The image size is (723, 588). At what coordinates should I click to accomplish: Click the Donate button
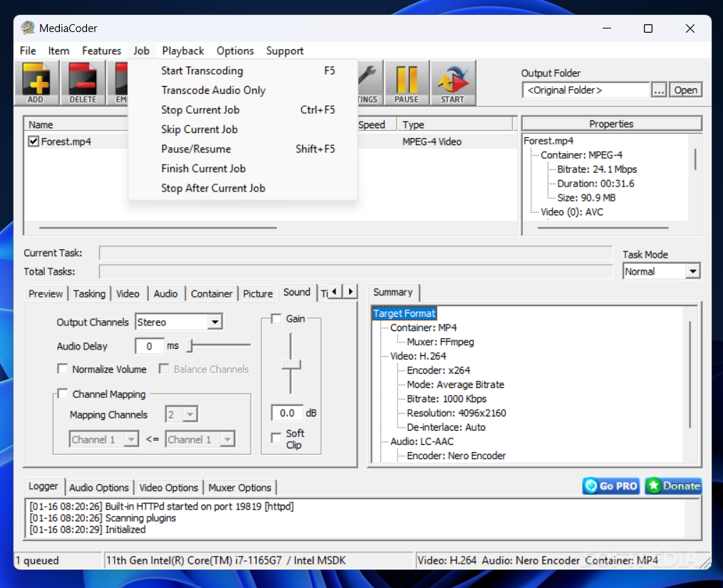(673, 485)
